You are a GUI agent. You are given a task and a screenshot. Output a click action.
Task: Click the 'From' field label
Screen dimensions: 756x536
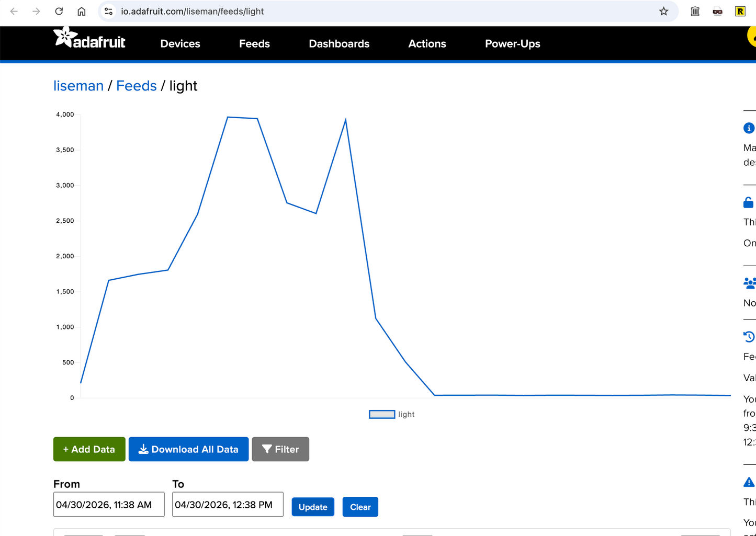click(x=66, y=484)
